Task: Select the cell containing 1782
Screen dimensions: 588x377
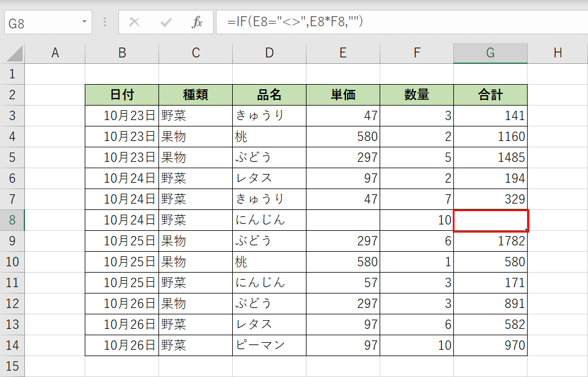Action: tap(490, 241)
